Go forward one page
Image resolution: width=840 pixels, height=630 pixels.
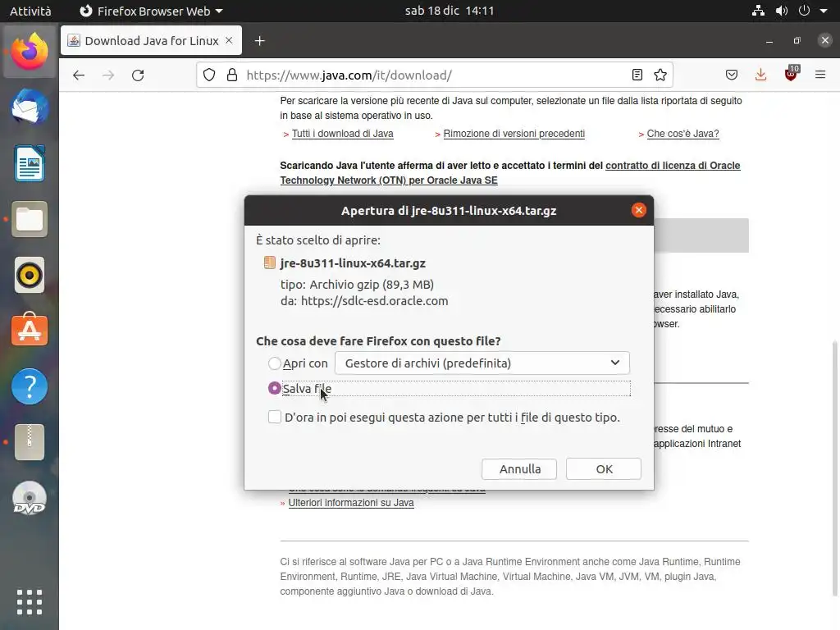[x=108, y=75]
